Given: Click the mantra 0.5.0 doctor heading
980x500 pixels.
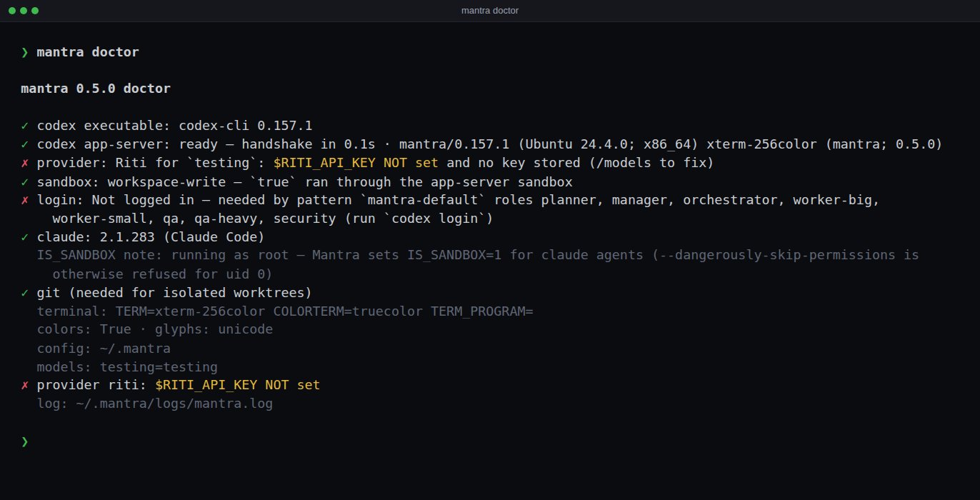Looking at the screenshot, I should point(96,89).
